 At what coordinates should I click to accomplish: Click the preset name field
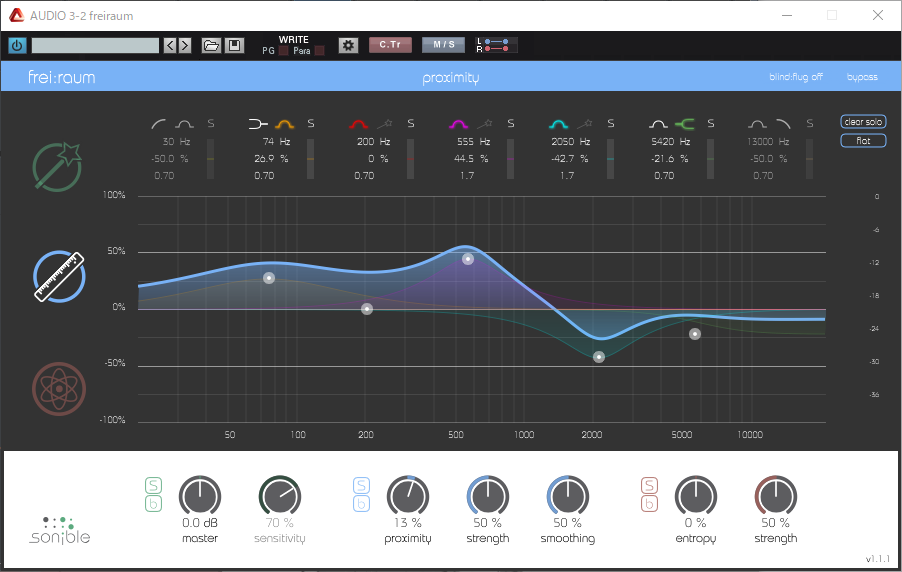click(95, 45)
